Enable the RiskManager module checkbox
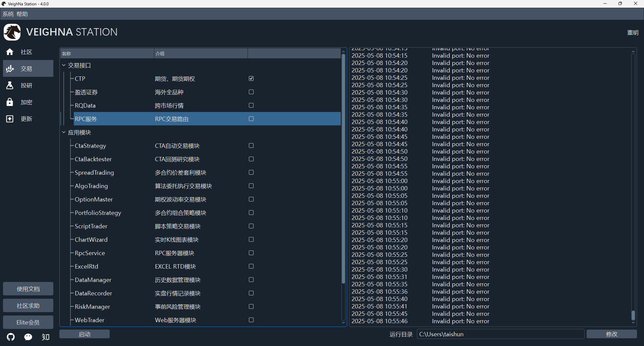 click(x=251, y=306)
